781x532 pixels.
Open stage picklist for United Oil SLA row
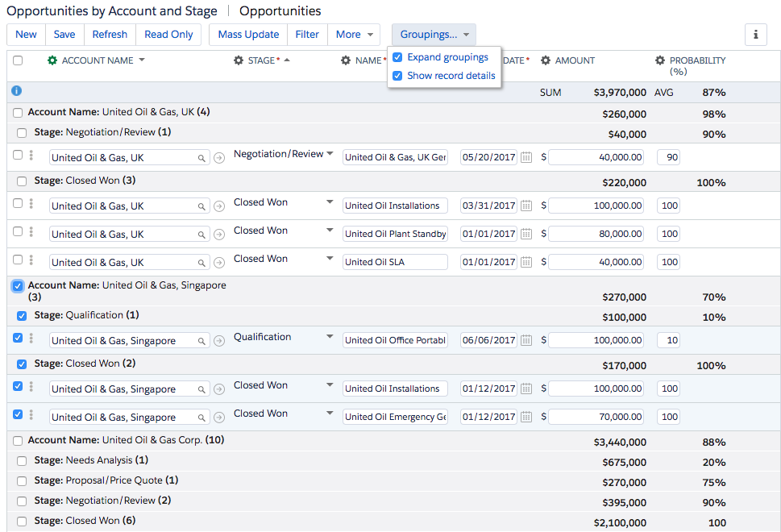click(x=330, y=258)
